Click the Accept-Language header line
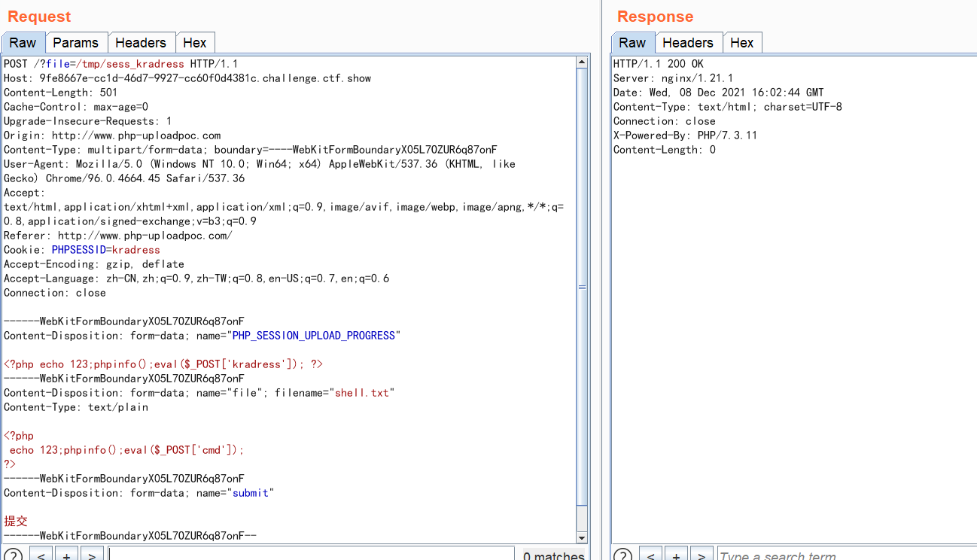This screenshot has width=977, height=560. tap(196, 278)
